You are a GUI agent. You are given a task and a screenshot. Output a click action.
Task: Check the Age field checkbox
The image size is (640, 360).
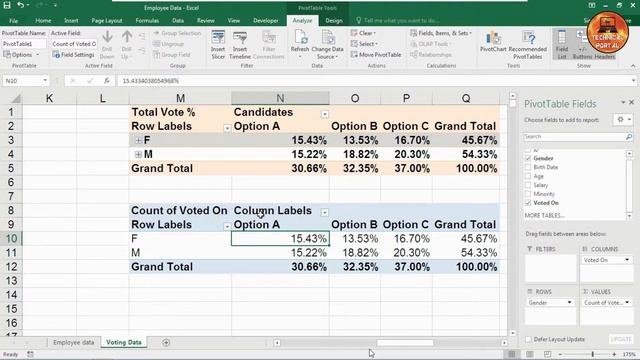coord(528,176)
